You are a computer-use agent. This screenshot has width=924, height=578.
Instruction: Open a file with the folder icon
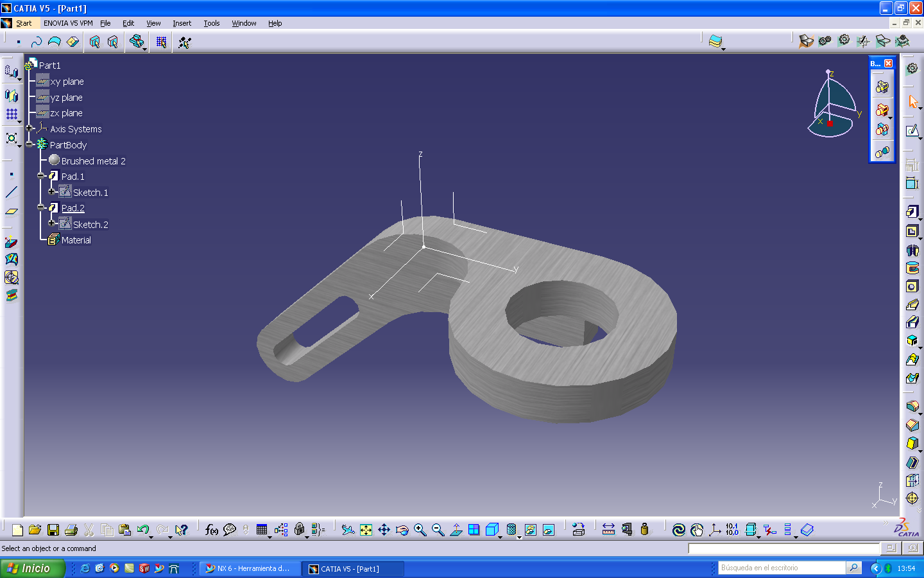pos(35,530)
